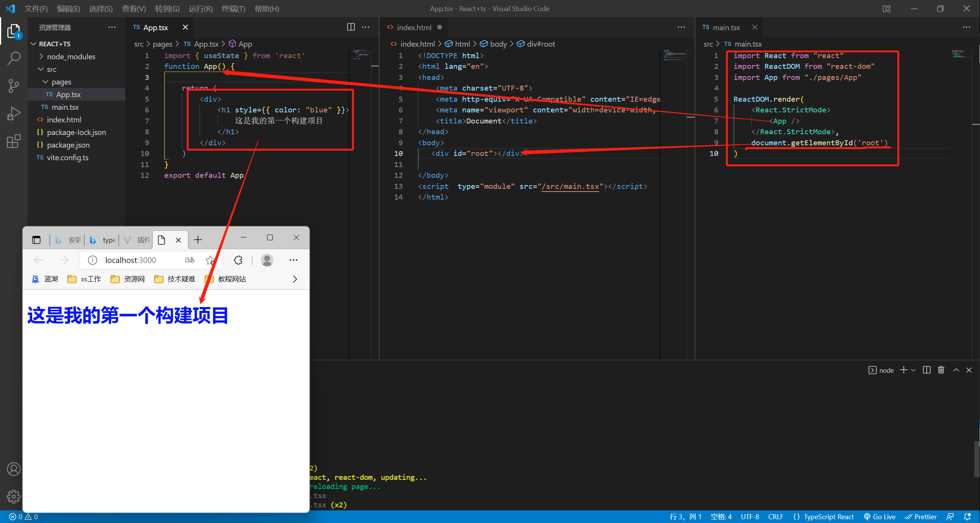The width and height of the screenshot is (980, 523).
Task: Open the 文件(F) menu
Action: click(36, 8)
